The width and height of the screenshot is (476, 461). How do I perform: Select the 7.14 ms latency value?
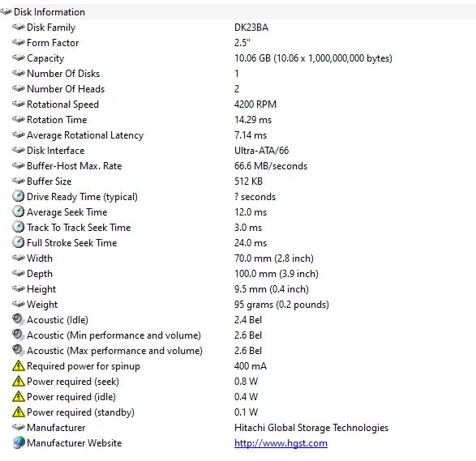pyautogui.click(x=251, y=135)
